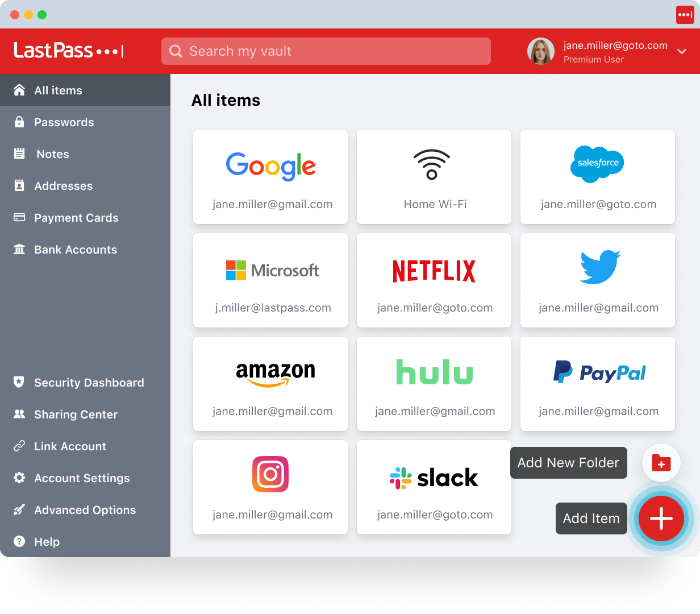This screenshot has height=614, width=700.
Task: Click the LastPass extension icon in title bar
Action: [684, 15]
